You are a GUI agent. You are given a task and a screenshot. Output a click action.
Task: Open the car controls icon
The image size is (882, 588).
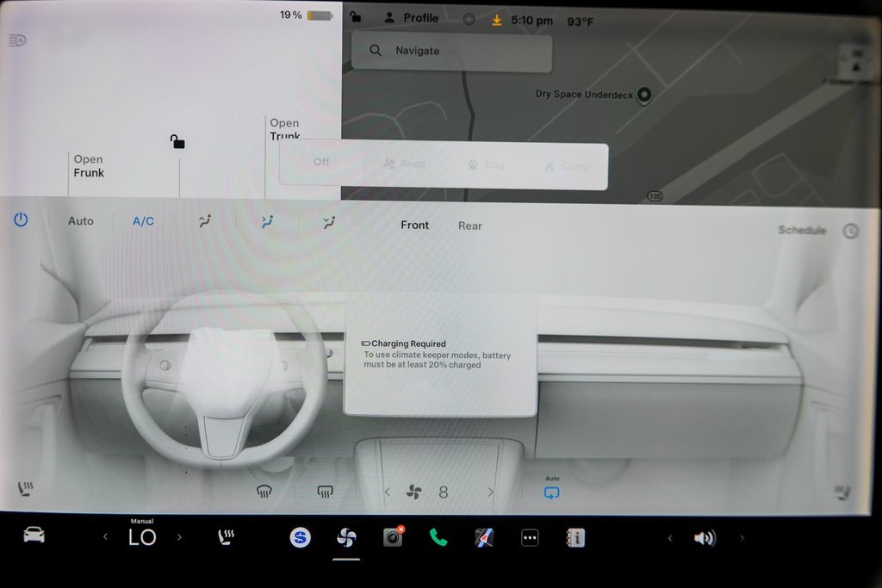coord(34,536)
